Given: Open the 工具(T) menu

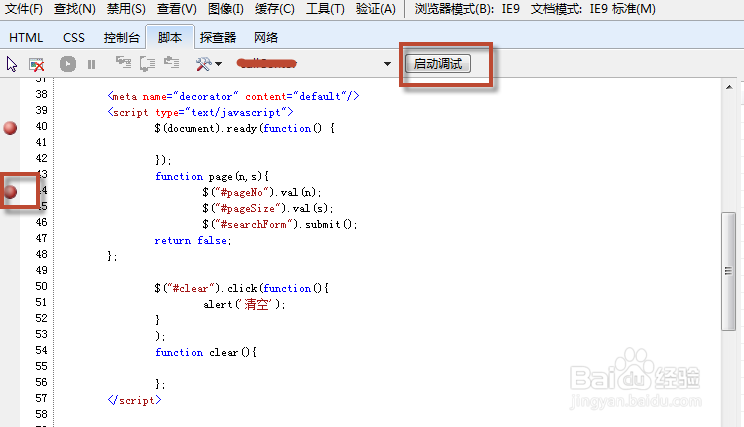Looking at the screenshot, I should tap(325, 9).
